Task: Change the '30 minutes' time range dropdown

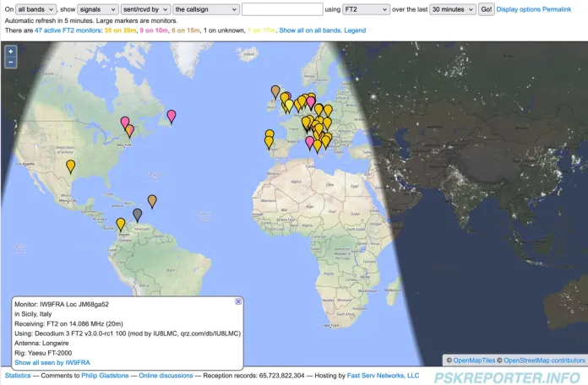Action: pyautogui.click(x=452, y=9)
